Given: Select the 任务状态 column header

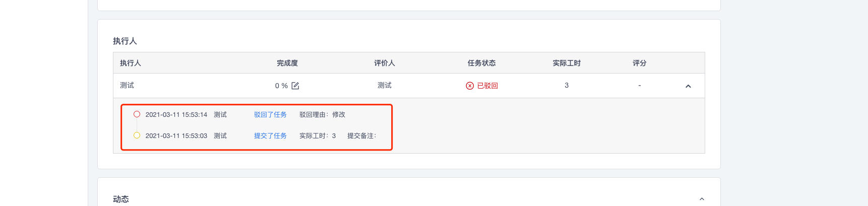Looking at the screenshot, I should tap(482, 63).
